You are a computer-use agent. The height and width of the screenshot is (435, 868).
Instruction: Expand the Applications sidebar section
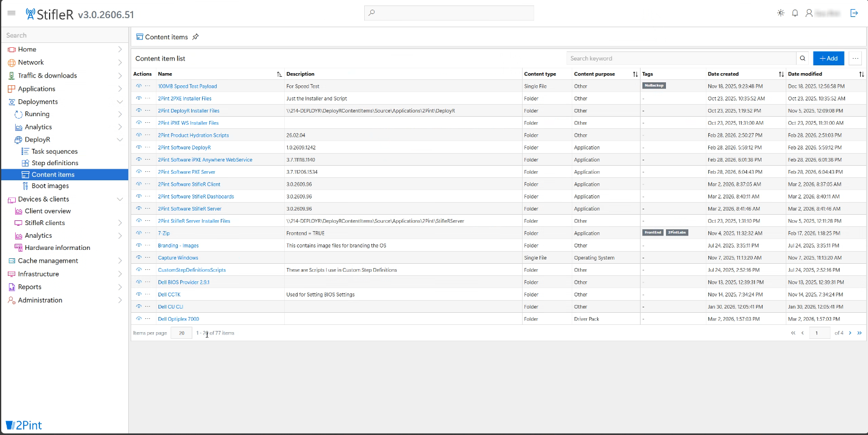[x=120, y=89]
